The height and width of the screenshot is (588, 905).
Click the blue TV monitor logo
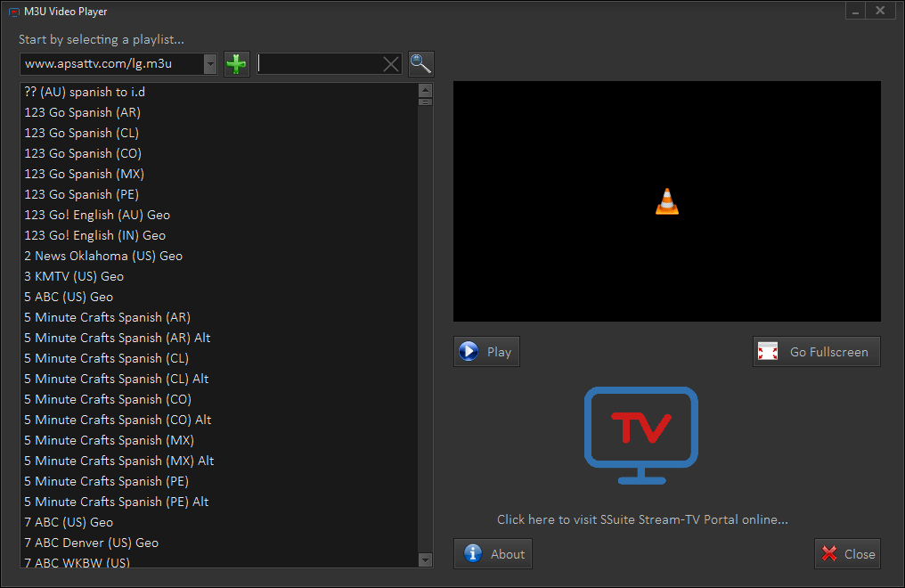[x=640, y=435]
